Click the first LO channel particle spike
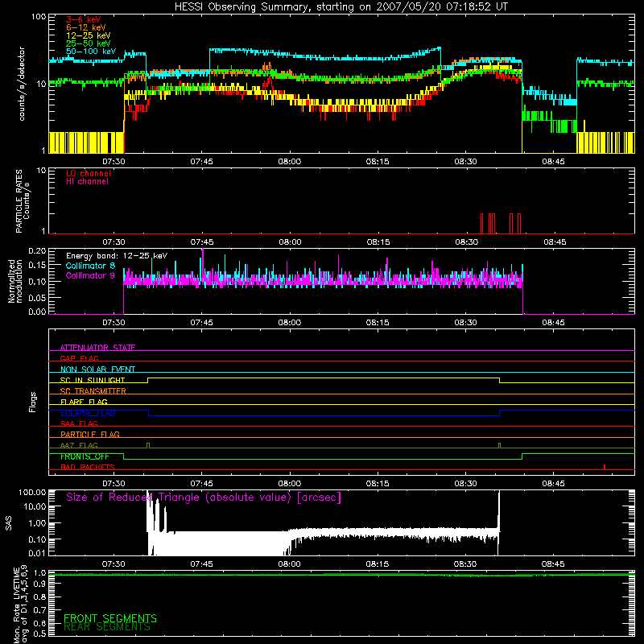This screenshot has height=644, width=644. click(x=482, y=224)
